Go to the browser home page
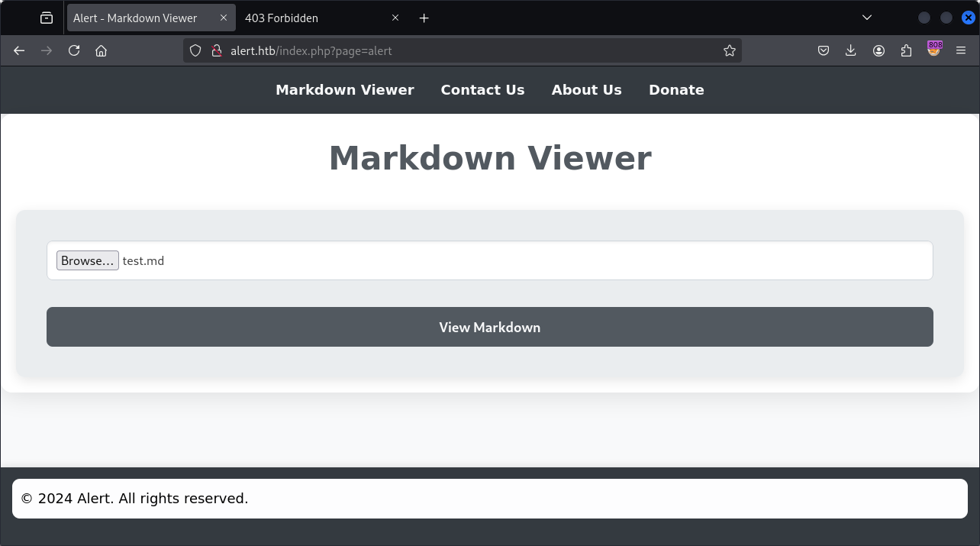This screenshot has width=980, height=546. tap(101, 50)
